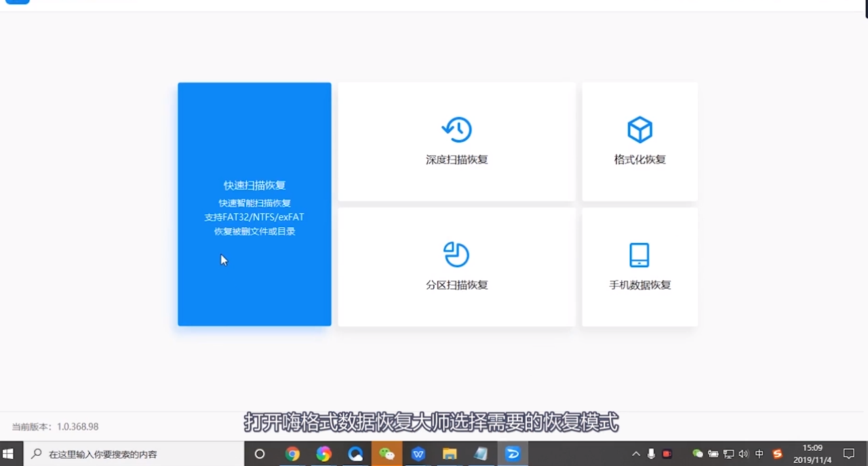Open the volume tray icon
The height and width of the screenshot is (466, 868).
[x=744, y=454]
